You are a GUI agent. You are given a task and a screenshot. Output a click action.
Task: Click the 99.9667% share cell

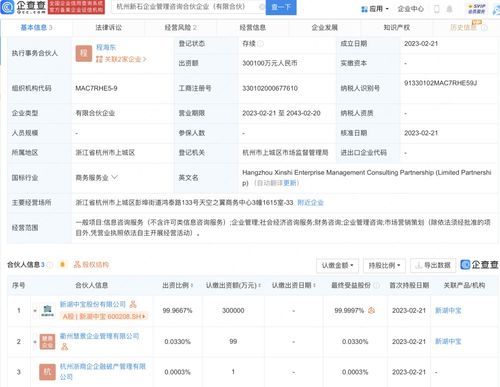177,310
